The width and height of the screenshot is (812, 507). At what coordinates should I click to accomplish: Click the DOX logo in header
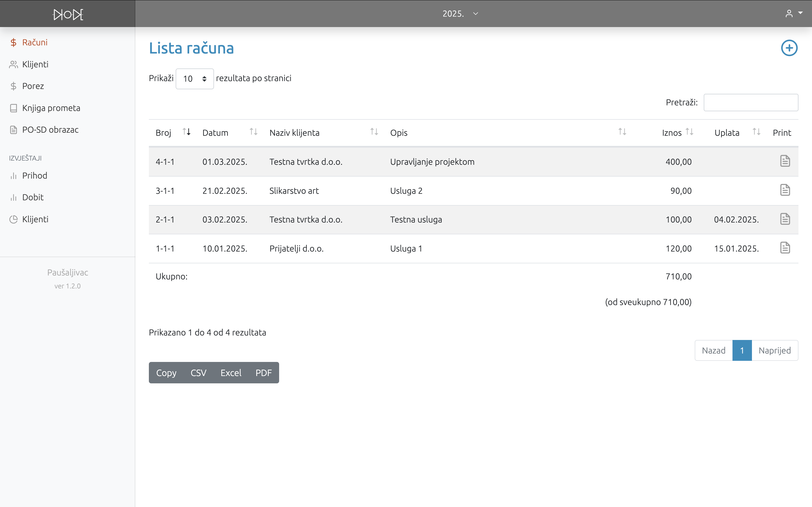68,14
